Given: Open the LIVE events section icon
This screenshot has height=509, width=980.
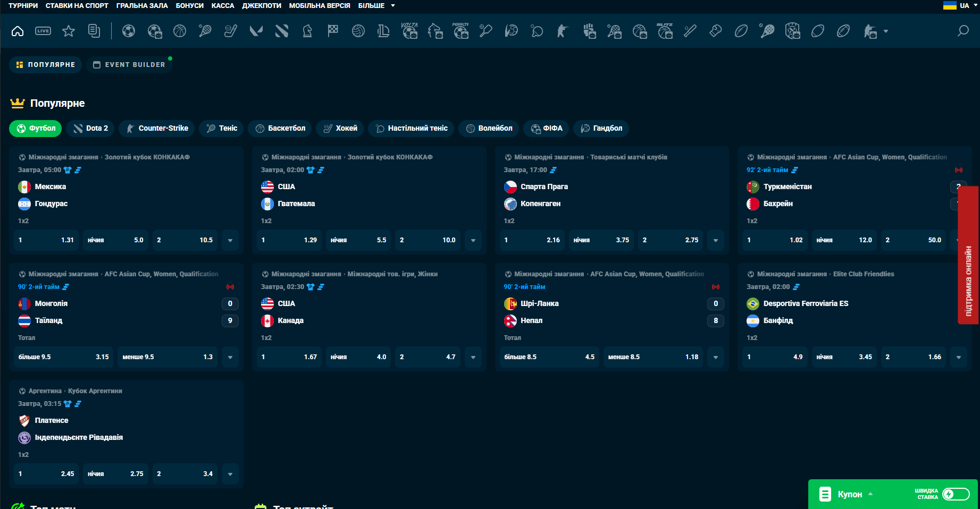Looking at the screenshot, I should point(43,31).
